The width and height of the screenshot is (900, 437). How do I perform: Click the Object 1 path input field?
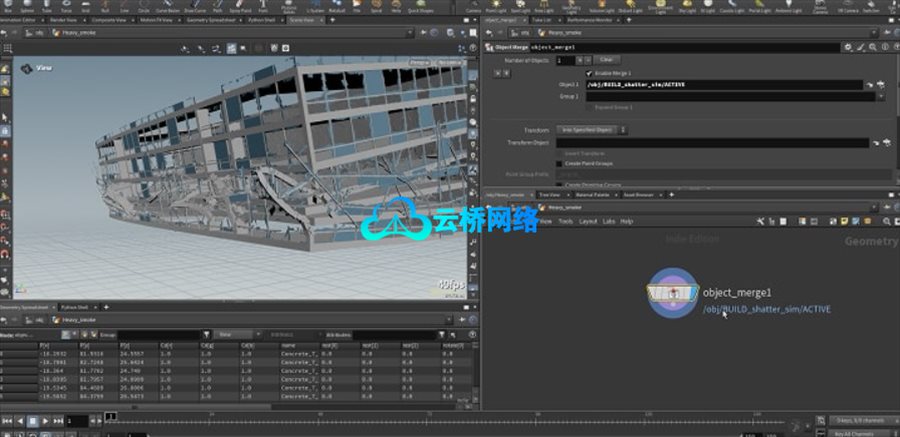point(712,85)
